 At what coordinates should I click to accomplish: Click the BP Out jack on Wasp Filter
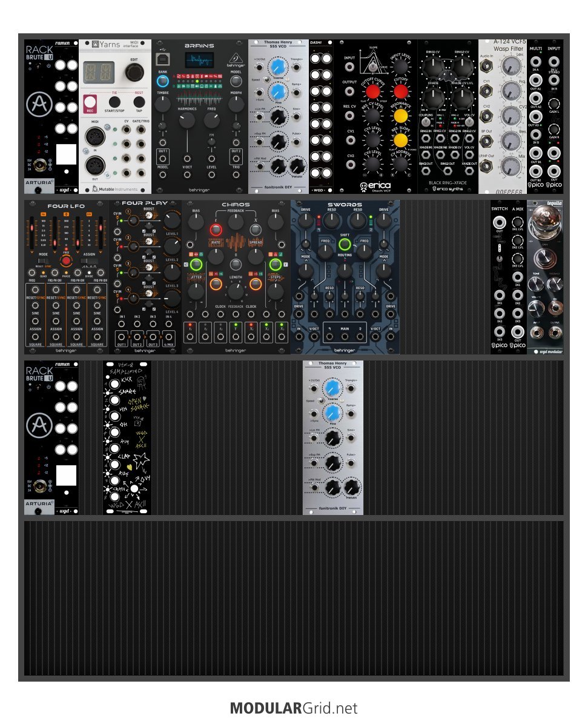pos(486,141)
